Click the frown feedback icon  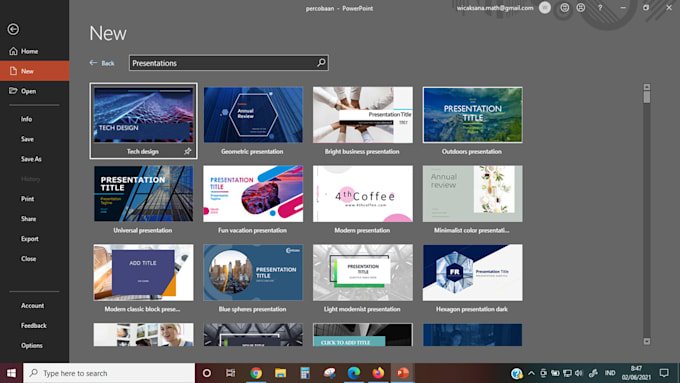(x=581, y=8)
